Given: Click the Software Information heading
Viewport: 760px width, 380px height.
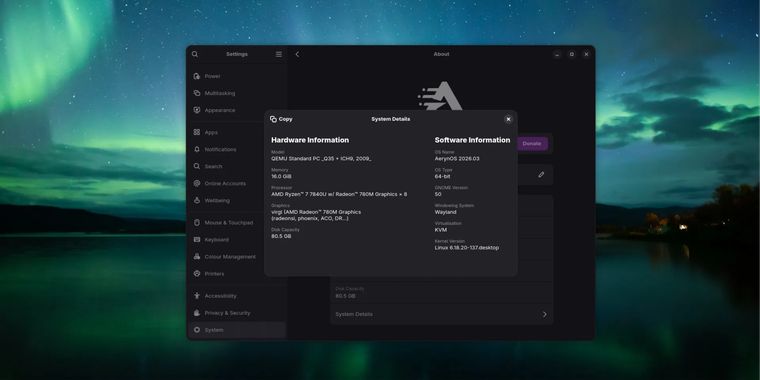Looking at the screenshot, I should [x=473, y=140].
